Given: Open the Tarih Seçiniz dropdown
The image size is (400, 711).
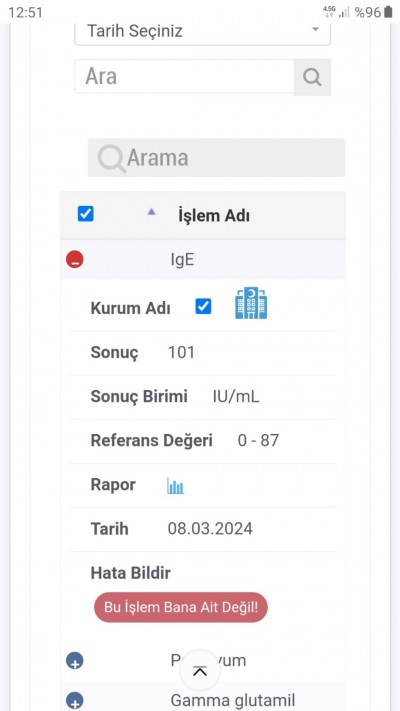Looking at the screenshot, I should coord(202,32).
